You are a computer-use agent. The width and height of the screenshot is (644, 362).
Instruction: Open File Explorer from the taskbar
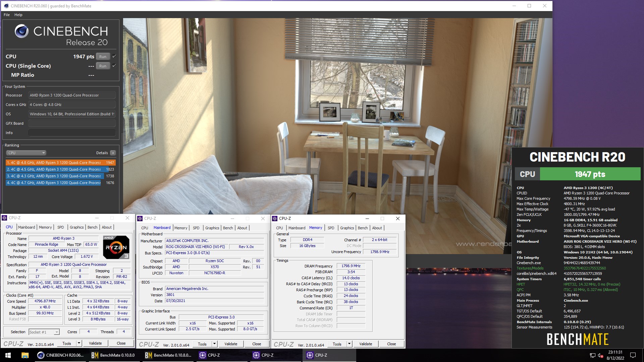(x=25, y=355)
